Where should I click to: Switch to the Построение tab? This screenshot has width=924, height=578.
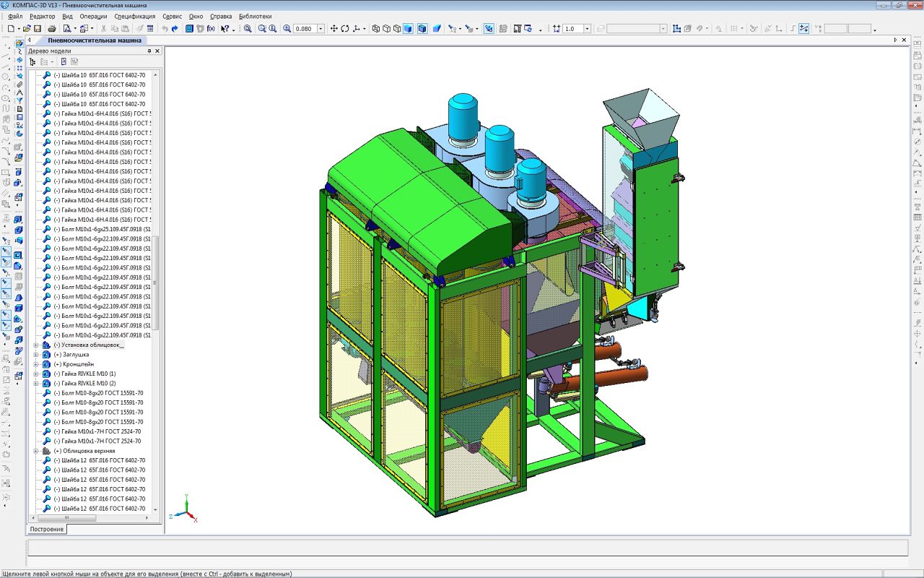pyautogui.click(x=47, y=529)
